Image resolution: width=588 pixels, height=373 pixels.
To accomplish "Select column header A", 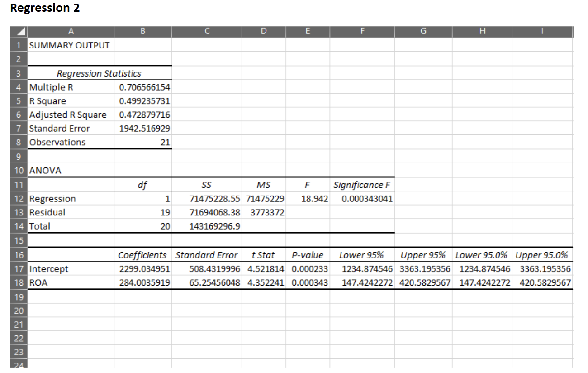I will pyautogui.click(x=71, y=31).
